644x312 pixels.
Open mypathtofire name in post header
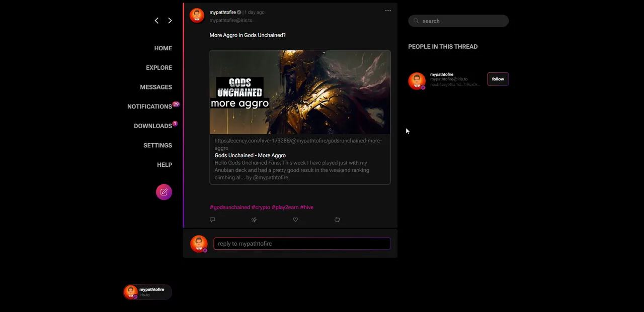[222, 12]
